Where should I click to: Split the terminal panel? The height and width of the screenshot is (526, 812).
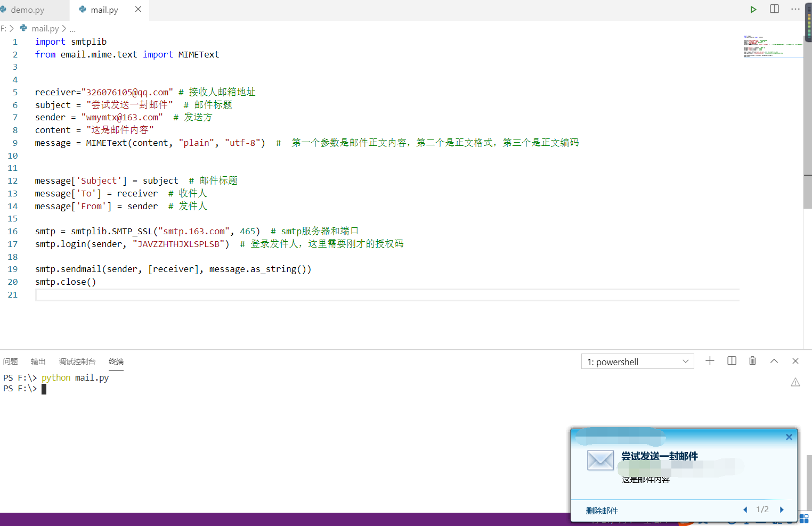pyautogui.click(x=732, y=361)
